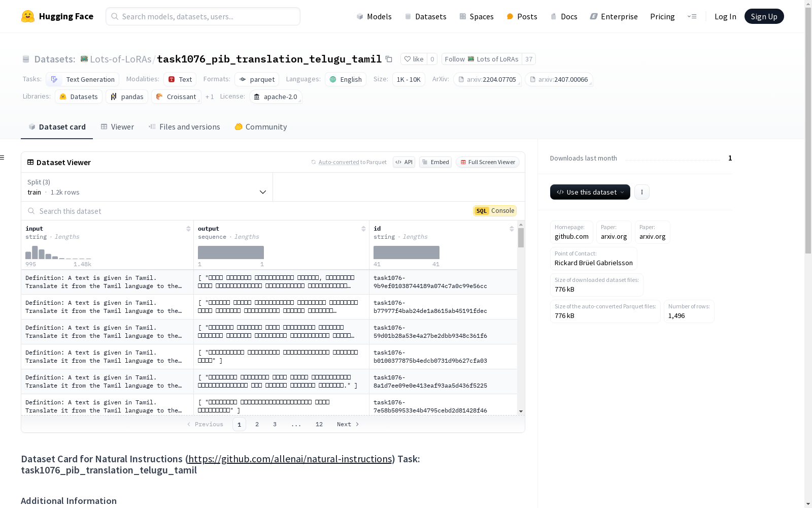Open the Full Screen Viewer
The image size is (812, 508).
pyautogui.click(x=488, y=162)
